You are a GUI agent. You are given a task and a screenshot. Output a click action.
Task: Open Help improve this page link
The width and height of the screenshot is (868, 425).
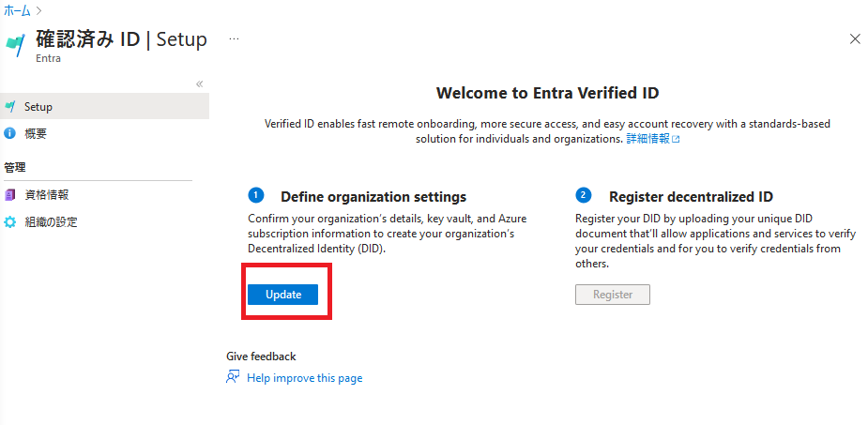[304, 378]
